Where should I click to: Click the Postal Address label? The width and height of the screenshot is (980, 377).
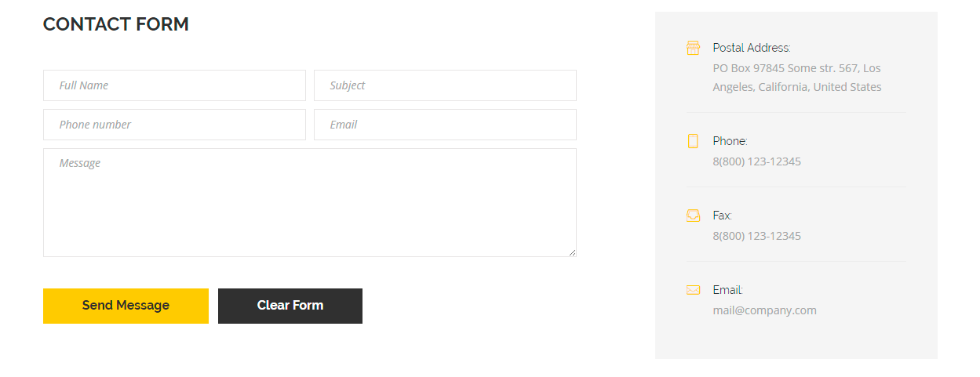coord(751,48)
